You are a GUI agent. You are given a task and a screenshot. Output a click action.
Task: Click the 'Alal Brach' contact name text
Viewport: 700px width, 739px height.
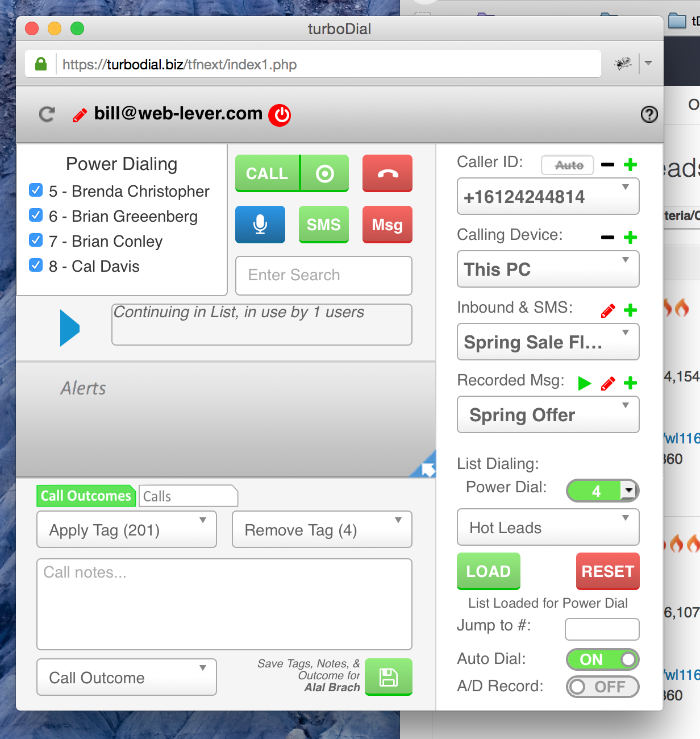tap(332, 687)
